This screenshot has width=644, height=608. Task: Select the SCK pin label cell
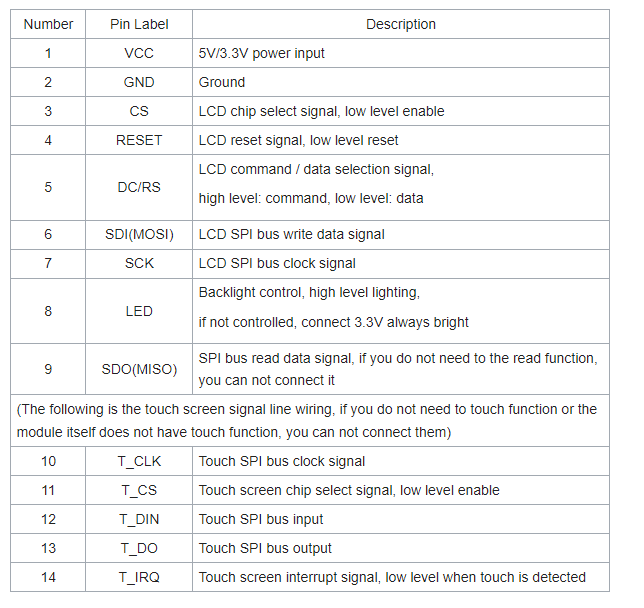click(139, 263)
